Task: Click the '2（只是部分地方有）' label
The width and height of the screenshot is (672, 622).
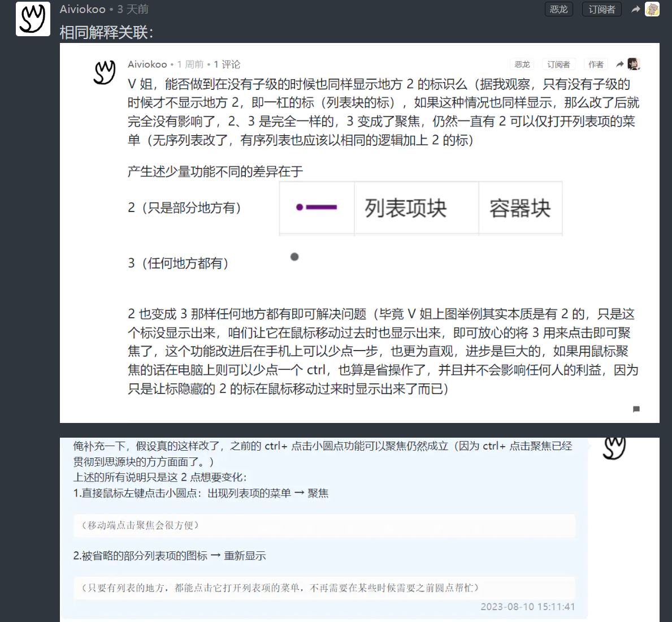Action: click(x=185, y=208)
